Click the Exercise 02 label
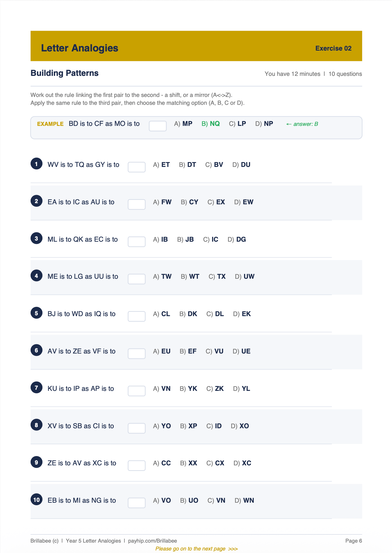Screen dimensions: 392x553 [x=333, y=48]
